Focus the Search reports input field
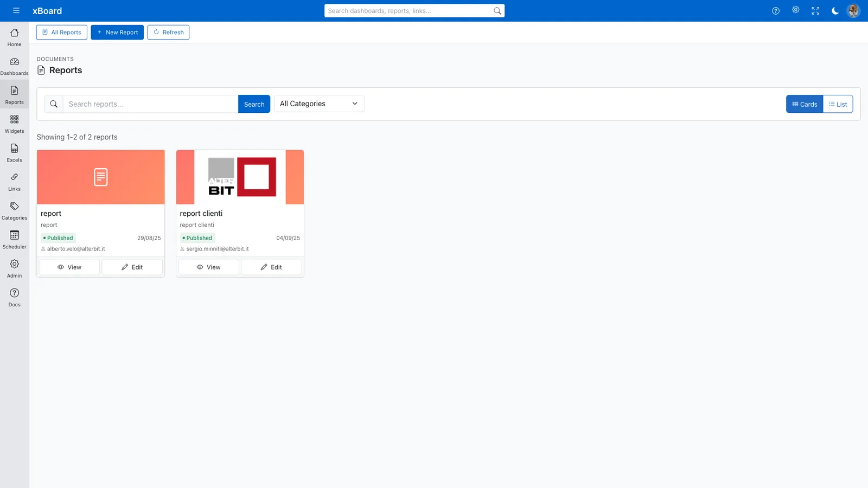 (150, 104)
